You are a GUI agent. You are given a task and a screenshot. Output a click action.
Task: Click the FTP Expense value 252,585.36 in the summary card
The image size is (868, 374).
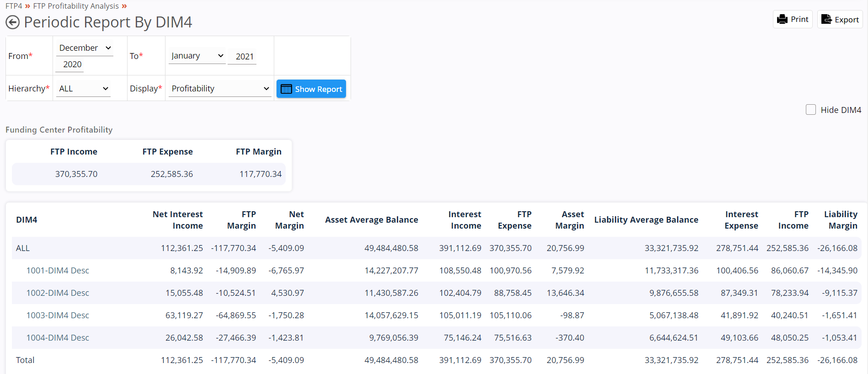pos(172,174)
